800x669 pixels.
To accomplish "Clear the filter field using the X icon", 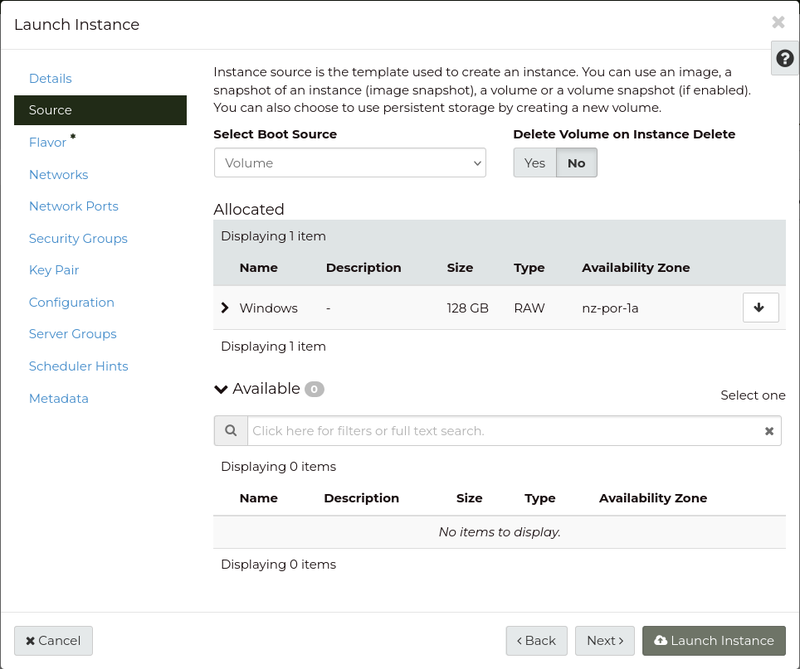I will click(768, 430).
